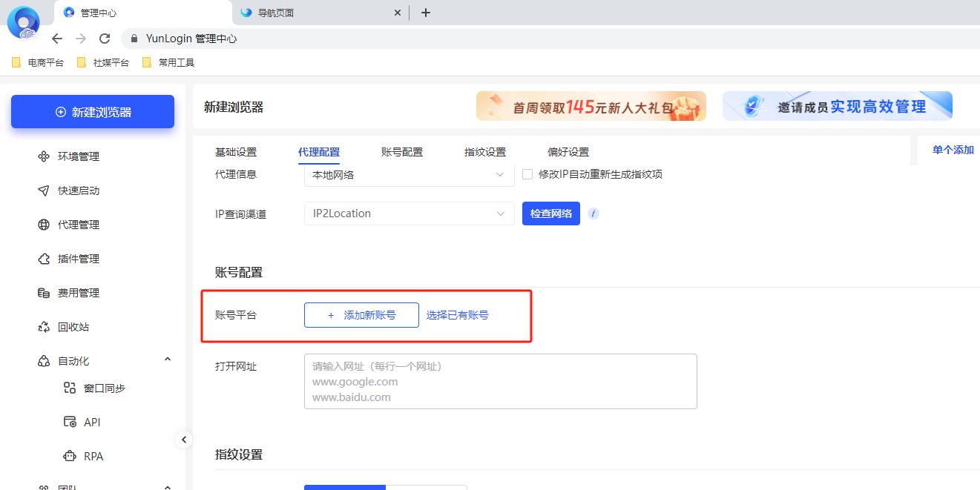Image resolution: width=980 pixels, height=490 pixels.
Task: Click the 检查网络 button
Action: point(550,213)
